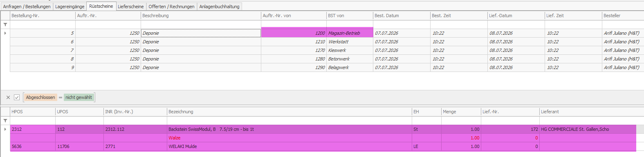Click the equals operator in filter bar
Screen dimensions: 644x157
coord(61,97)
